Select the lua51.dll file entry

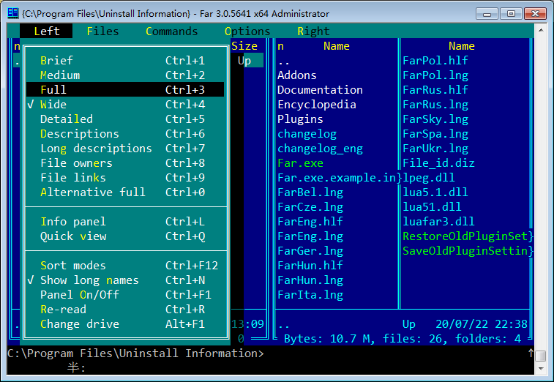pos(432,207)
